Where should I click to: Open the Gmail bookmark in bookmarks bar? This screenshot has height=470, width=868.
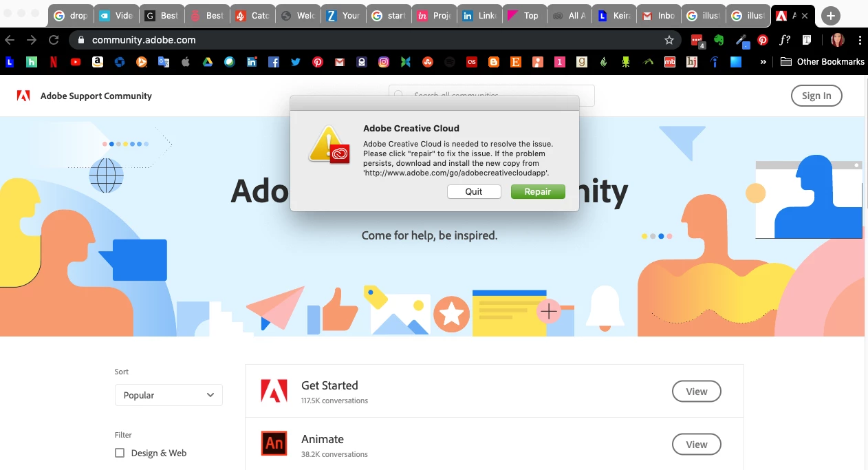[340, 62]
